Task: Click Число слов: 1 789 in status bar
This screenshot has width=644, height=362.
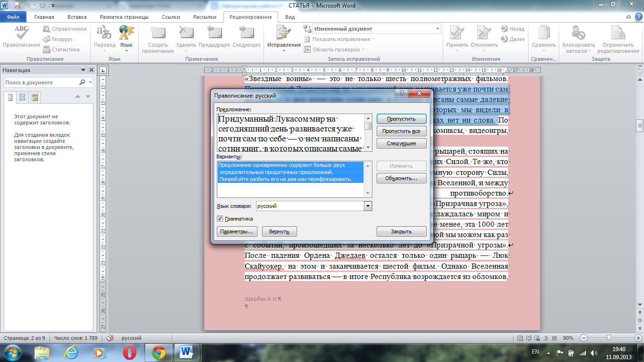Action: [76, 338]
